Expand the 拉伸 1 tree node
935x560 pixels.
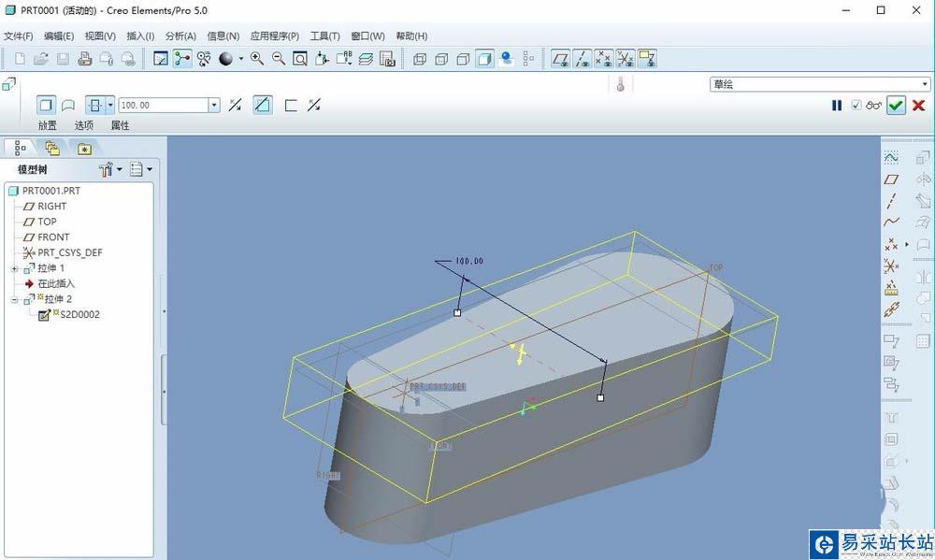[x=15, y=269]
